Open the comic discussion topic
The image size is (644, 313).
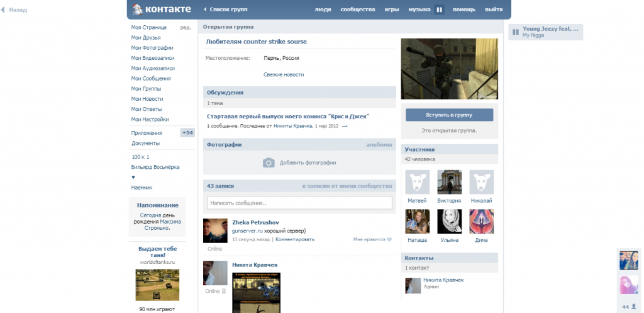point(288,116)
